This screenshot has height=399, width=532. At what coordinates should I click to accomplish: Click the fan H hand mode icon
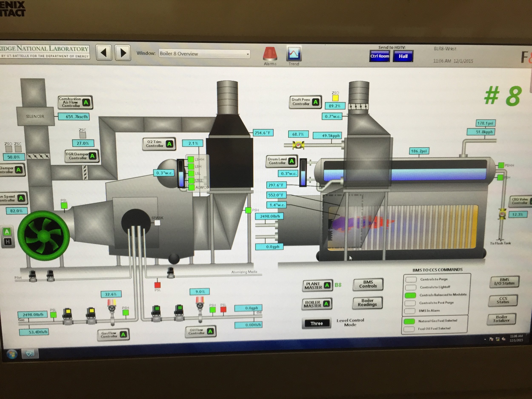(7, 242)
